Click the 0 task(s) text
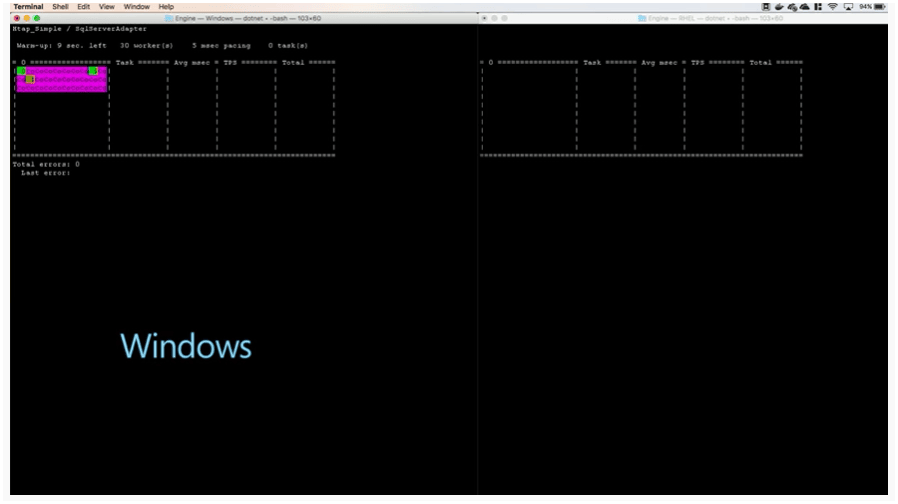This screenshot has width=898, height=504. tap(288, 46)
